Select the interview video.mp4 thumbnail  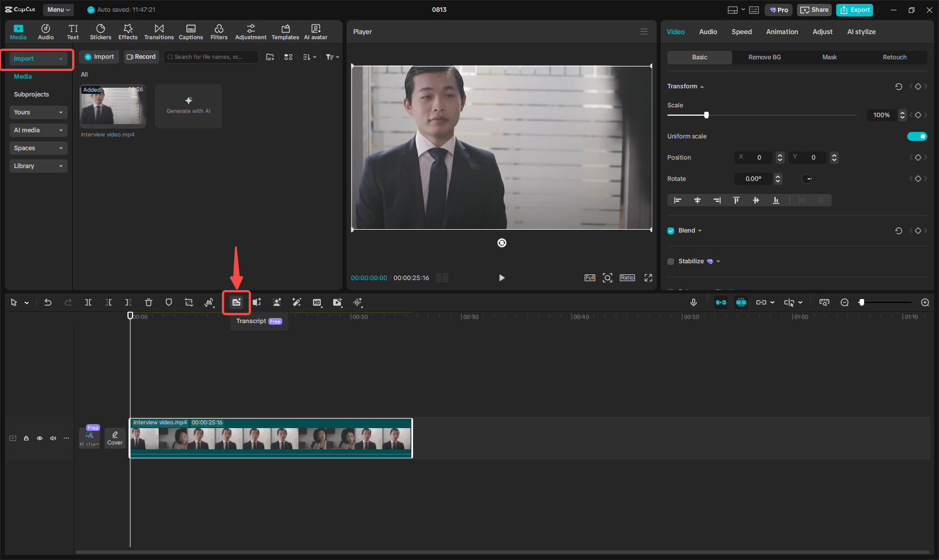[112, 106]
